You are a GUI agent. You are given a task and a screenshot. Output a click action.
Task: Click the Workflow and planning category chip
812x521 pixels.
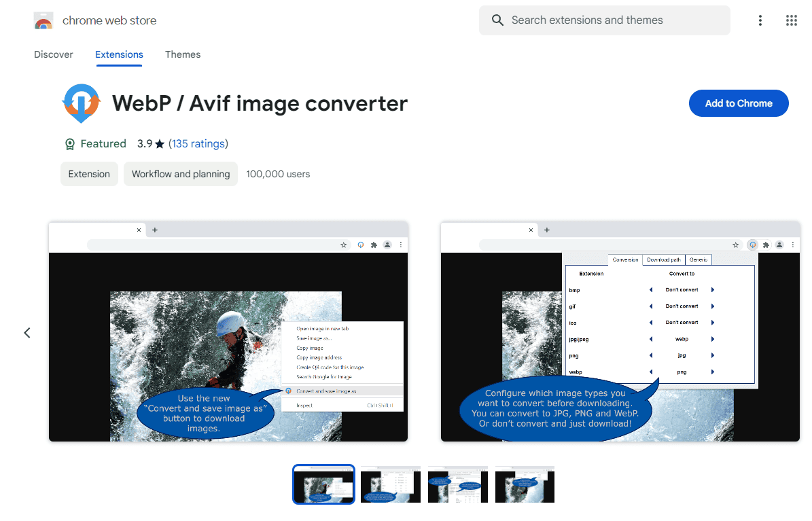pos(180,174)
